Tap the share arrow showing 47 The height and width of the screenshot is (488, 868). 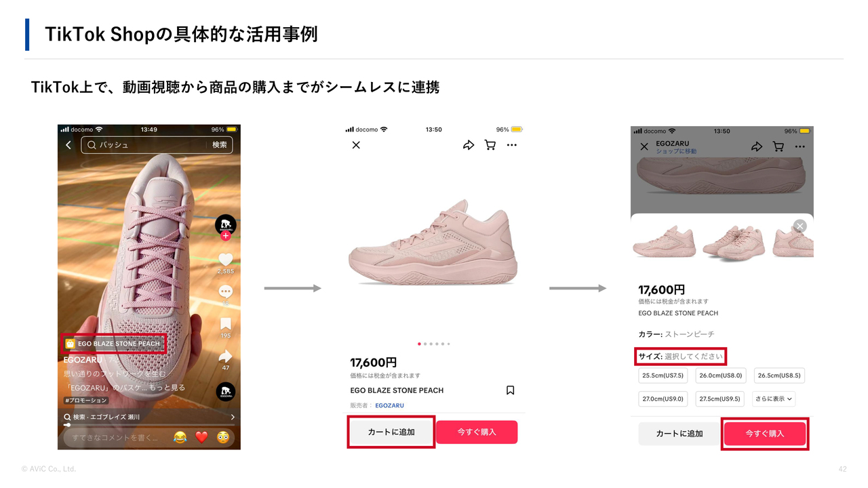point(226,356)
